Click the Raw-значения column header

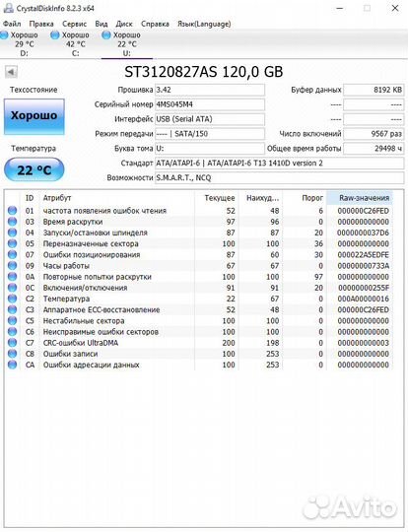click(x=360, y=198)
